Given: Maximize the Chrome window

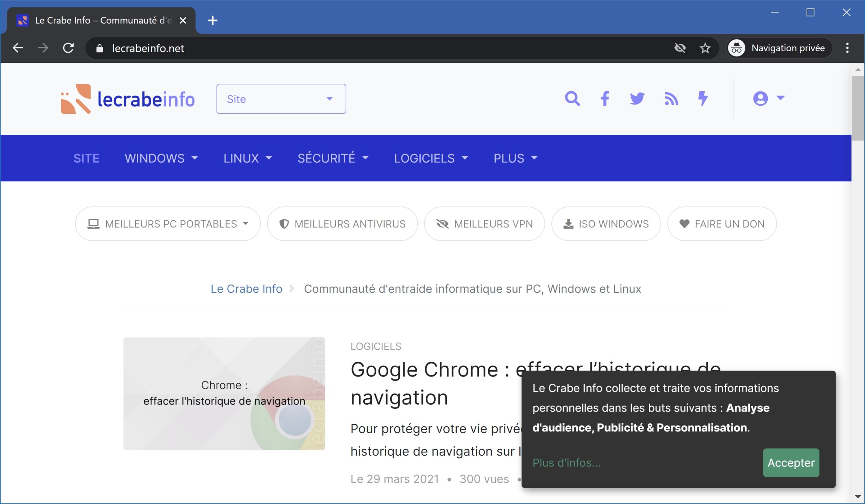Looking at the screenshot, I should point(810,12).
